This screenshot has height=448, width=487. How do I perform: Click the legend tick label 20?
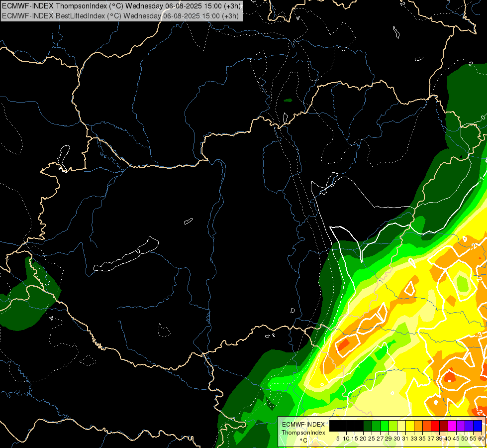pos(363,439)
